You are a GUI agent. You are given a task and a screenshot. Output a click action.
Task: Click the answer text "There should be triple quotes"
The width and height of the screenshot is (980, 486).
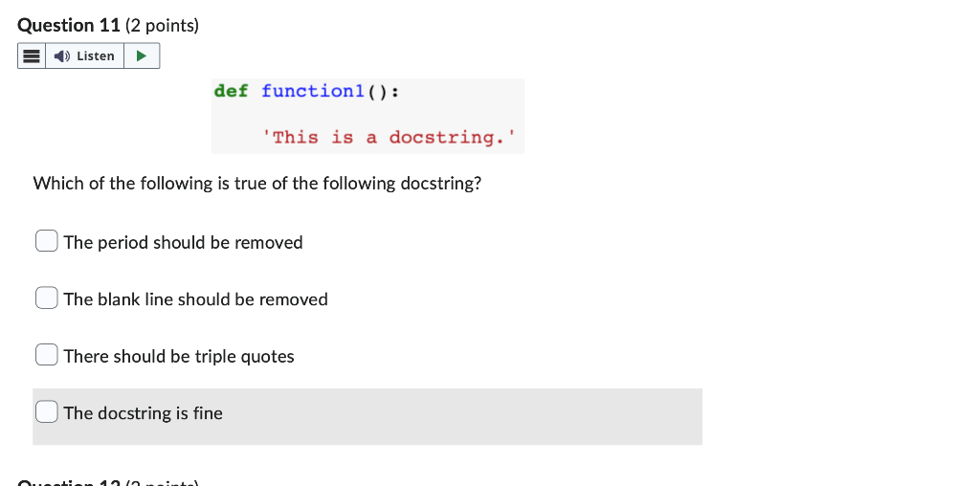click(179, 356)
